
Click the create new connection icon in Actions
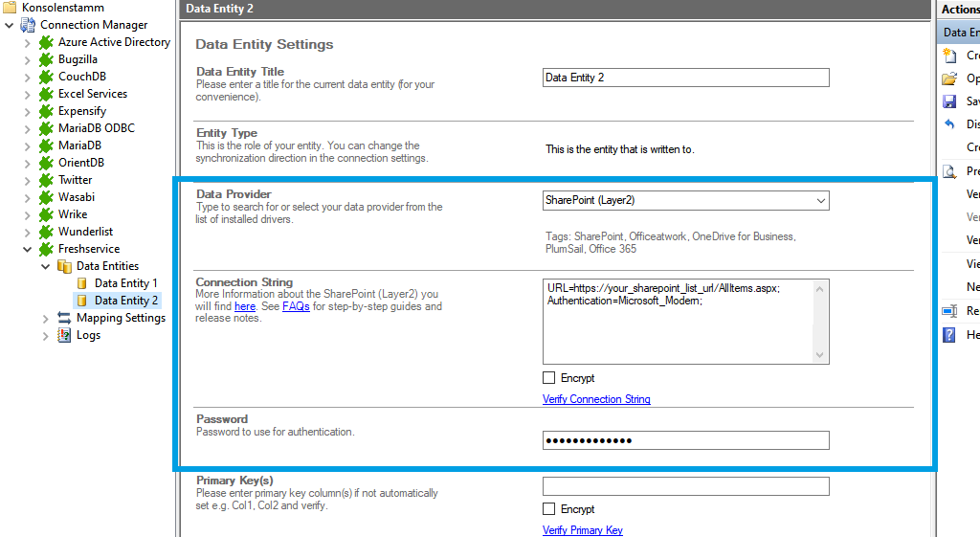[949, 55]
